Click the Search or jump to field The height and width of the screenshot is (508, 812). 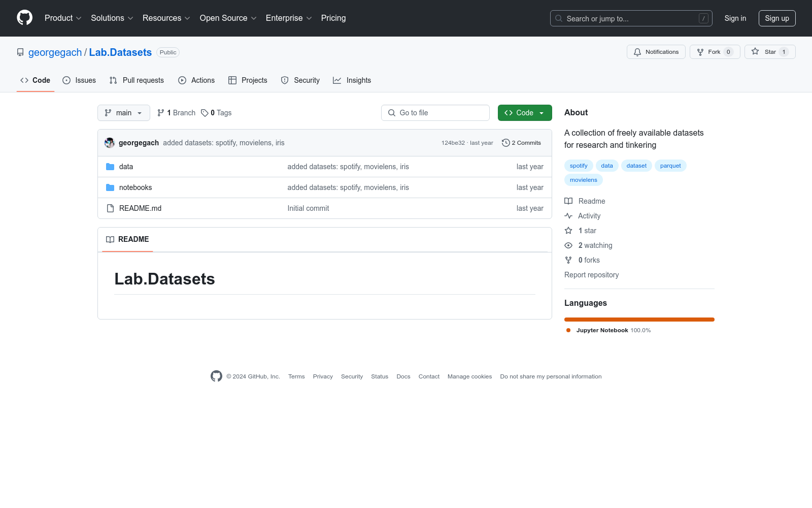631,18
